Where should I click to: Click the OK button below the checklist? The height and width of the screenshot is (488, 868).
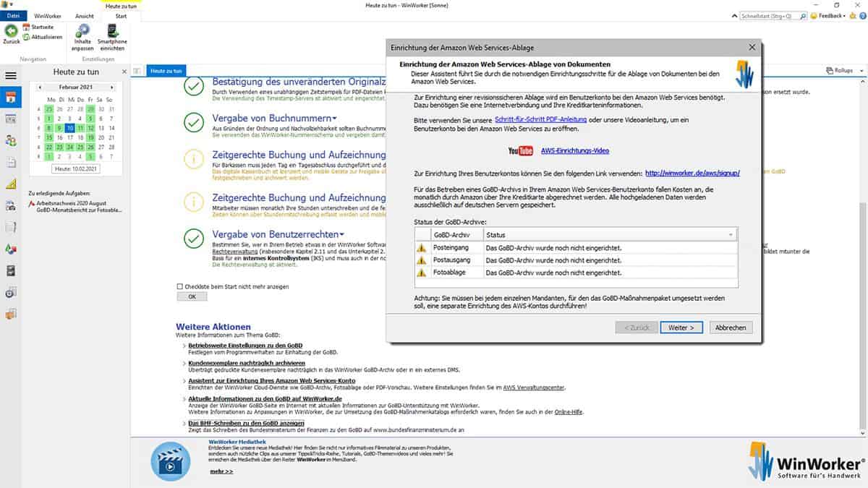point(192,296)
